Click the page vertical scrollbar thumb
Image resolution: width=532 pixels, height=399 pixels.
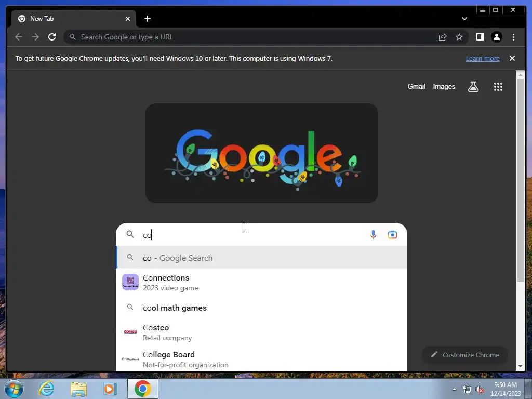click(x=520, y=180)
